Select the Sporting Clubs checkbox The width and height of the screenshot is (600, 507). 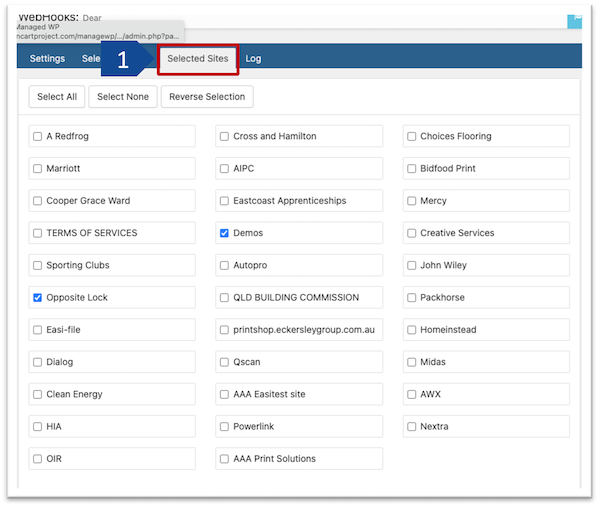[38, 266]
